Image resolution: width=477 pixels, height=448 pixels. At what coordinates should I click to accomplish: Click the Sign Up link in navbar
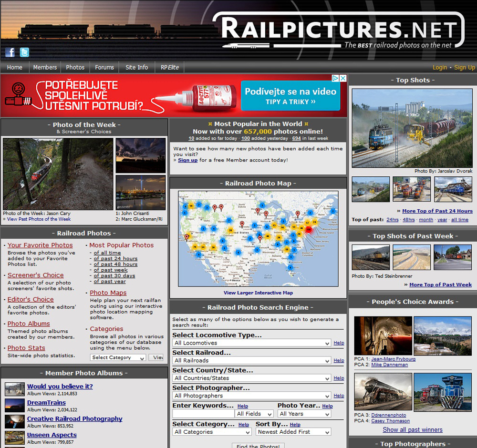click(464, 68)
